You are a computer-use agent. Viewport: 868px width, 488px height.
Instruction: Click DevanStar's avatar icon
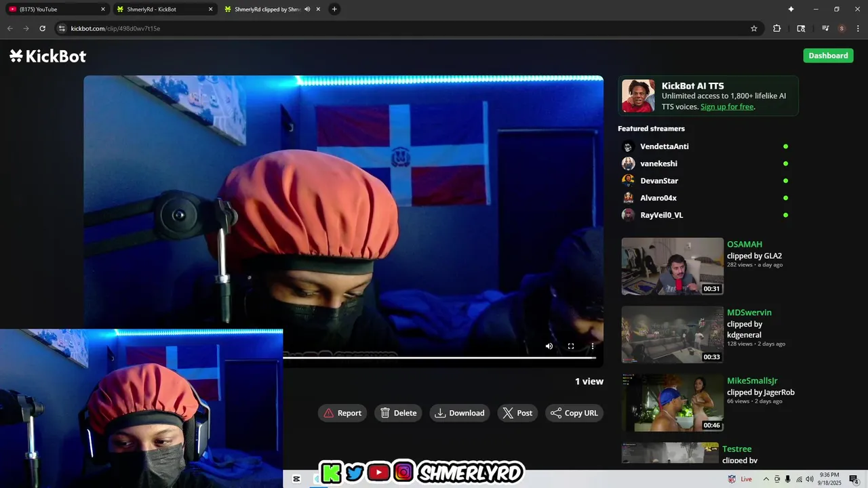click(x=629, y=181)
